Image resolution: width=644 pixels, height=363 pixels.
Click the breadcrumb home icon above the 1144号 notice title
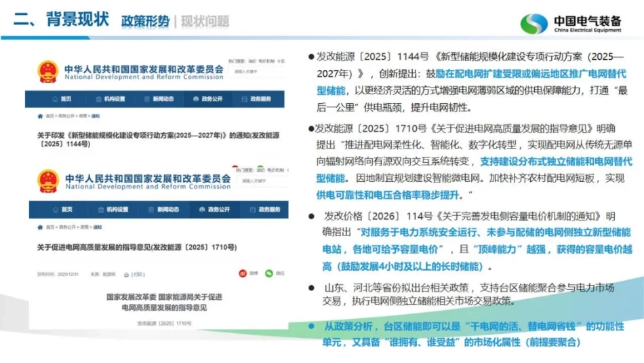pos(40,116)
